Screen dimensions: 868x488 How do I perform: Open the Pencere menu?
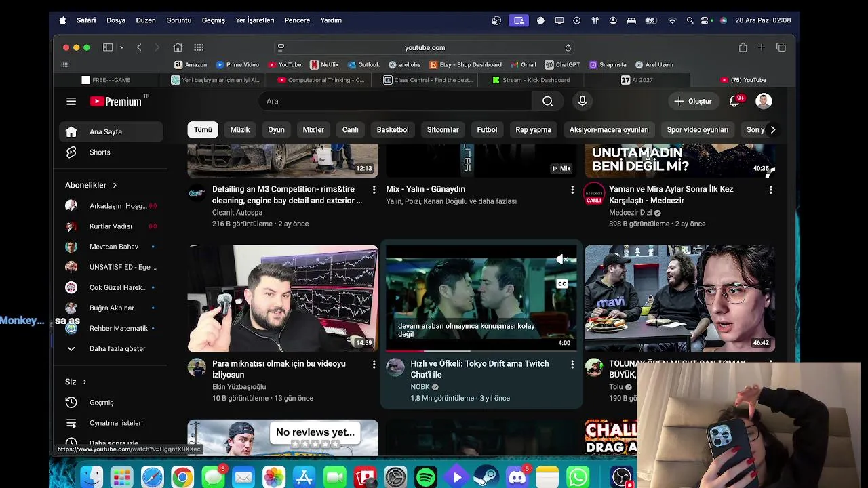297,20
